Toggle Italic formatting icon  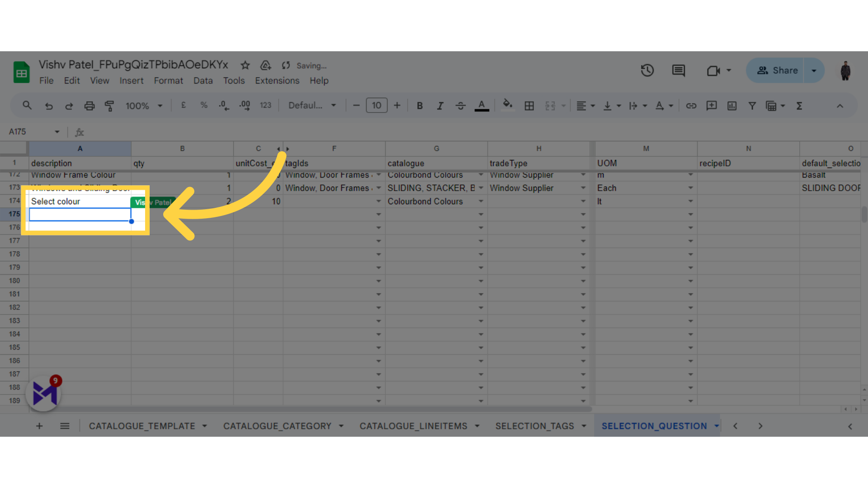click(440, 106)
